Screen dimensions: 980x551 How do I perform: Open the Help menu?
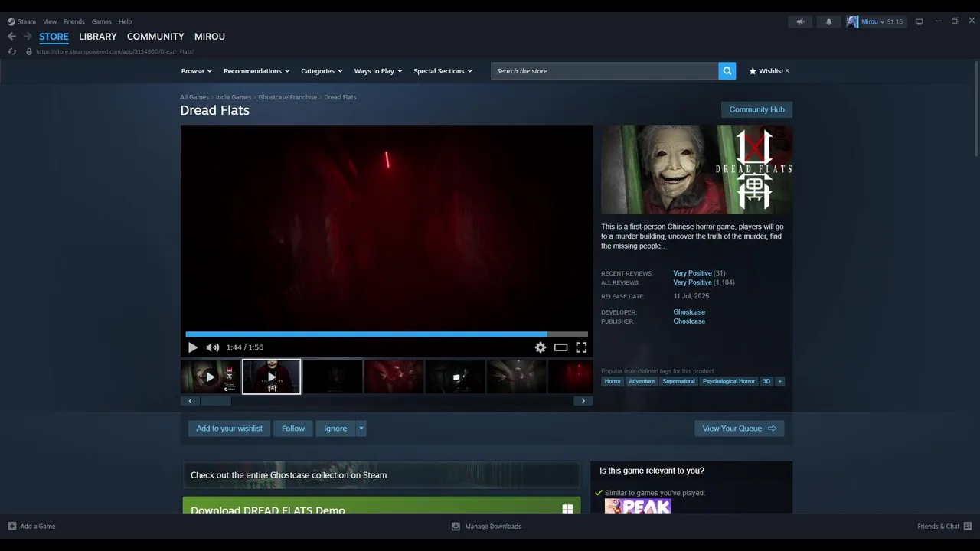125,21
